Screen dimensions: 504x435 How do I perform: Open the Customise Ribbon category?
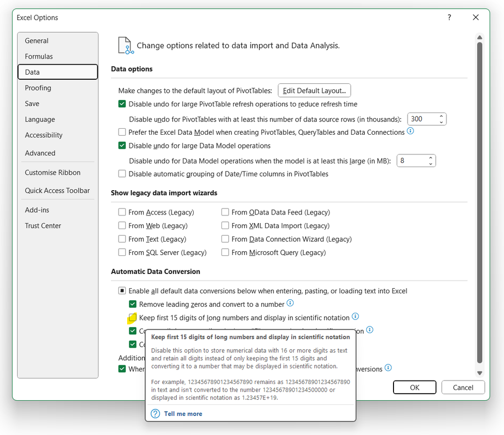[58, 173]
